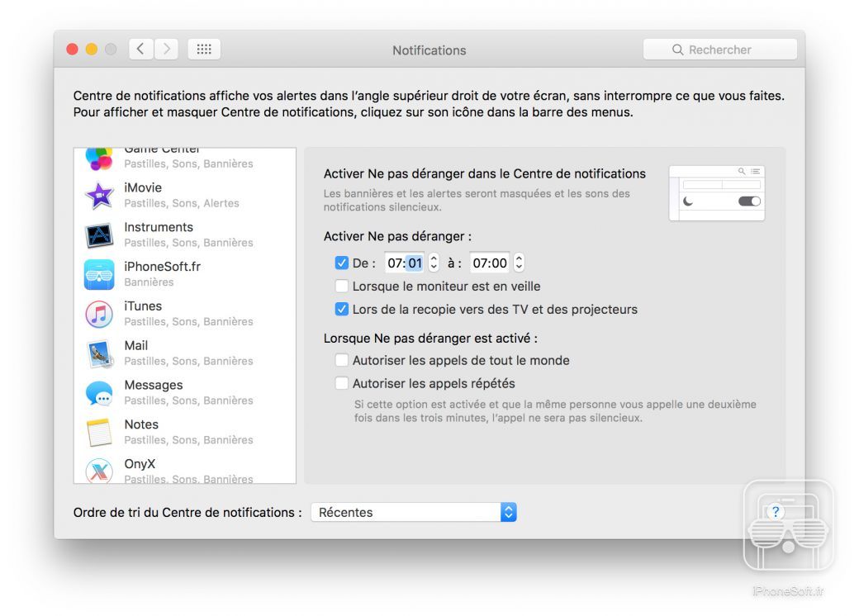The height and width of the screenshot is (616, 859).
Task: Select Notes in the app list
Action: coord(185,432)
